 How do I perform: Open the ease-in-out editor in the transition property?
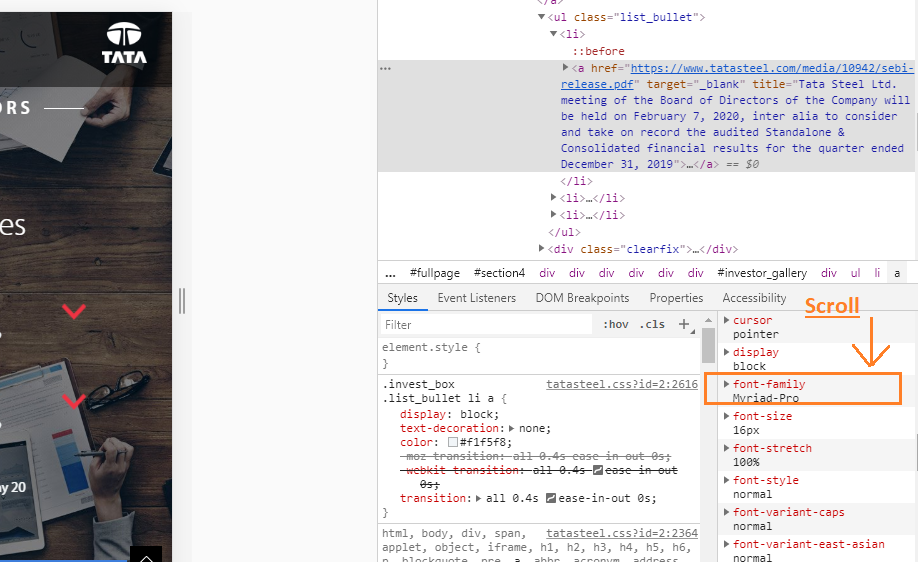pos(551,498)
